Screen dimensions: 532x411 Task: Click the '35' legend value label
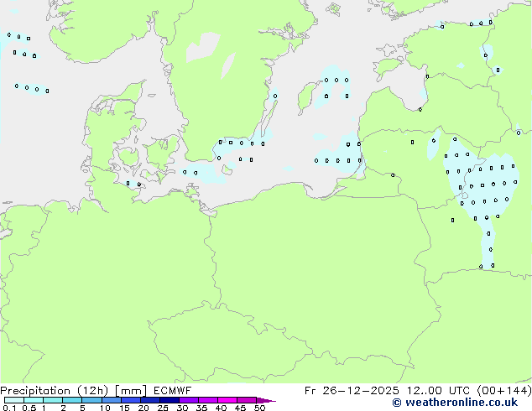click(201, 408)
